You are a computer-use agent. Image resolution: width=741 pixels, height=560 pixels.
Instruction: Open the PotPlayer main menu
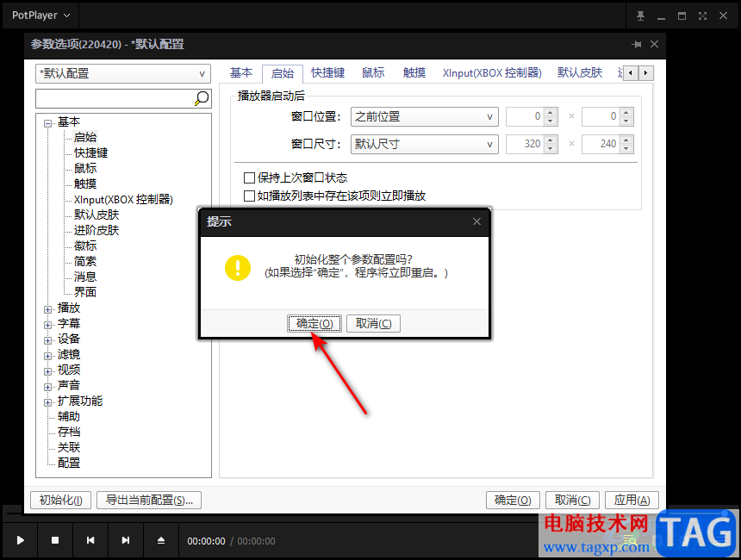point(41,16)
